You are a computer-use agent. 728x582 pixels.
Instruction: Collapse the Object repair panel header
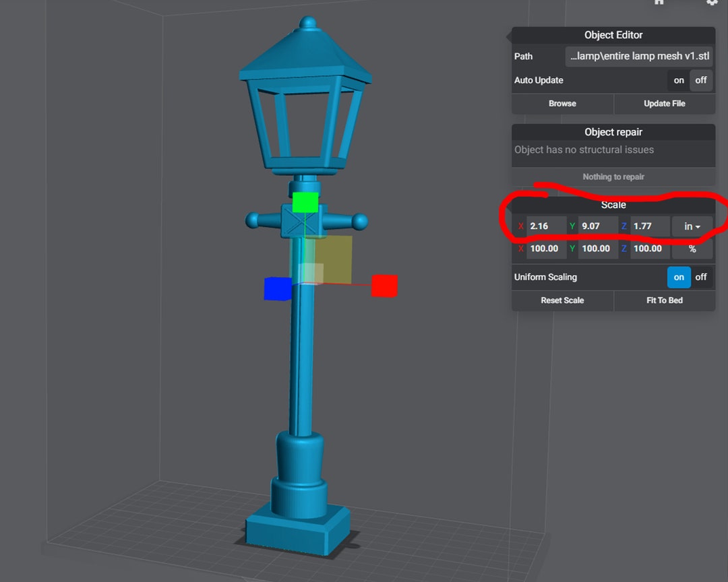[613, 131]
